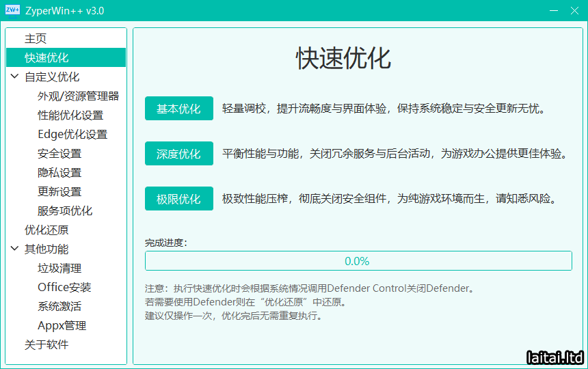Image resolution: width=588 pixels, height=369 pixels.
Task: Navigate to 更新设置
Action: pyautogui.click(x=59, y=192)
